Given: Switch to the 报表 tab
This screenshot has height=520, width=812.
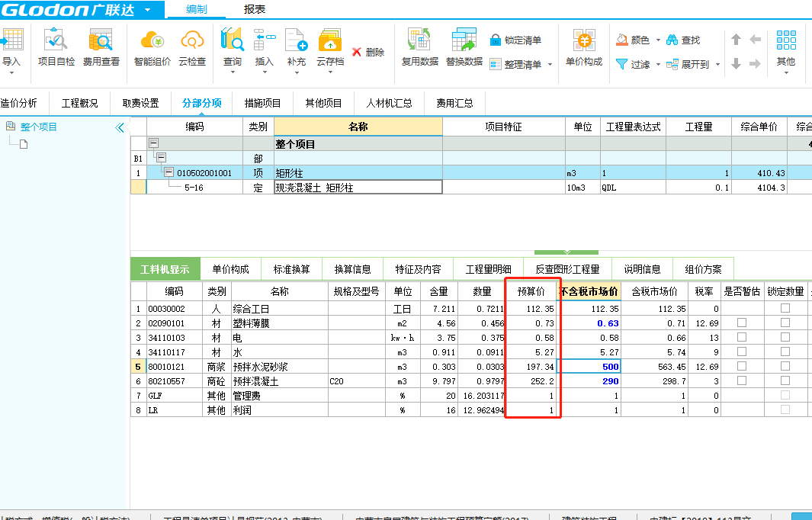Looking at the screenshot, I should coord(254,9).
